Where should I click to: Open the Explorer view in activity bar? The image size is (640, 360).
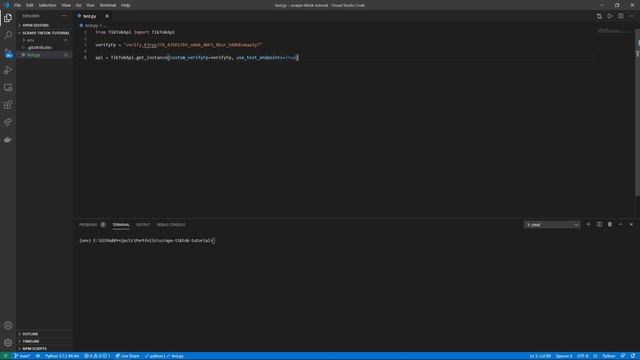pyautogui.click(x=8, y=18)
